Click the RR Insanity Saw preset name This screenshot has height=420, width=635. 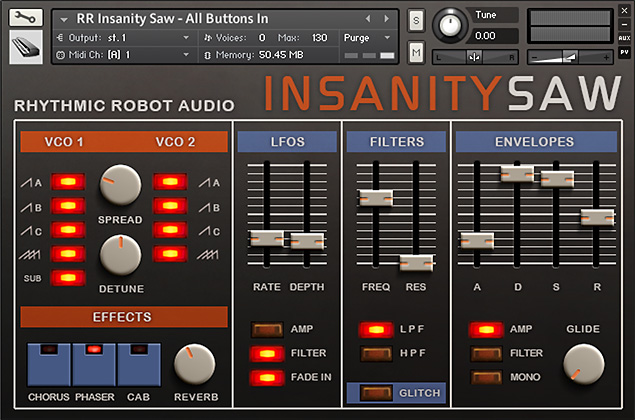tap(172, 19)
